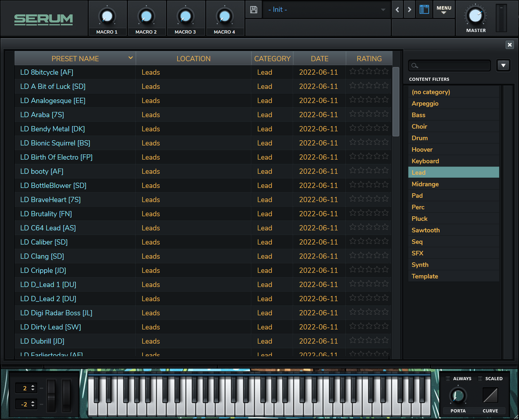Click the save preset floppy disk icon
This screenshot has width=519, height=420.
coord(254,10)
